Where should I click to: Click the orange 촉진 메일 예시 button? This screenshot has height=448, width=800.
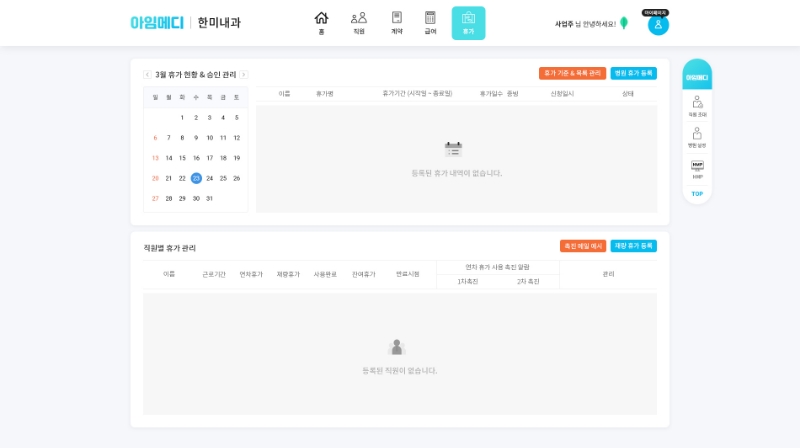click(582, 246)
